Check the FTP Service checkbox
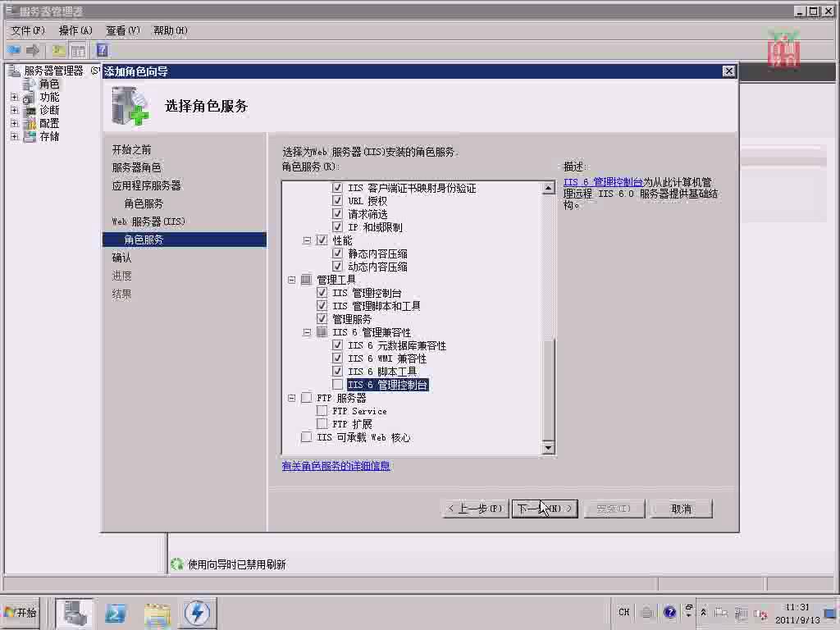 (322, 410)
